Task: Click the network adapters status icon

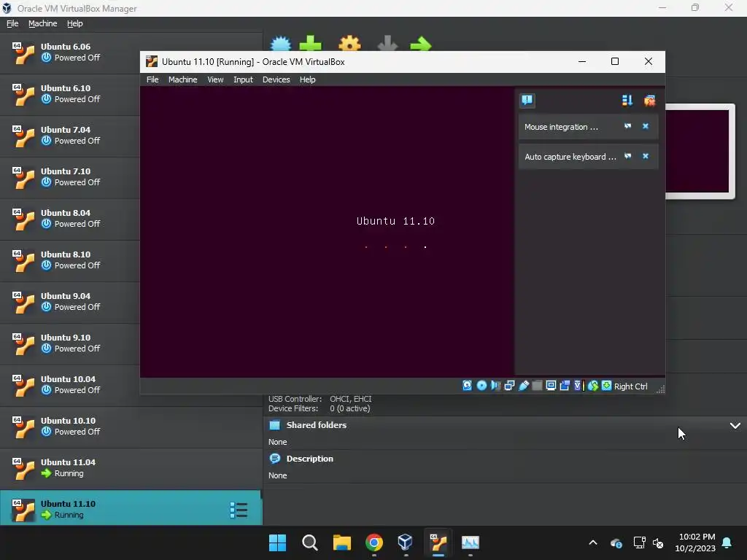Action: (509, 386)
